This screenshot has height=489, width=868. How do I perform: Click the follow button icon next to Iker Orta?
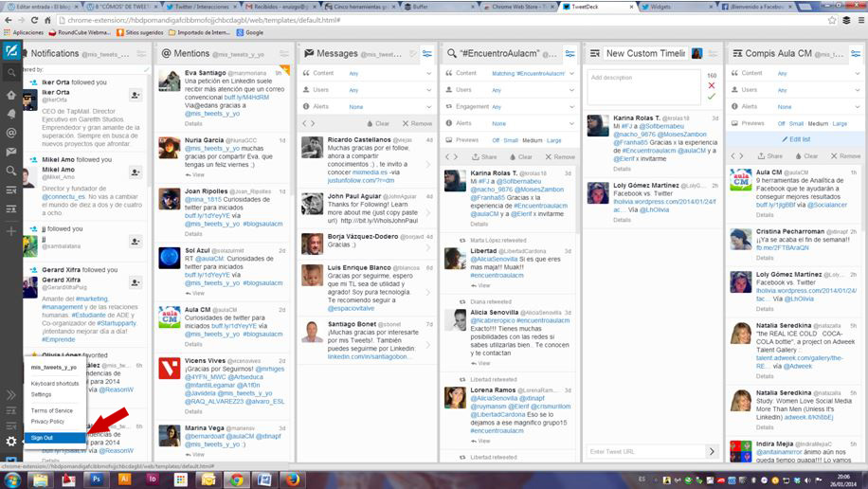[136, 95]
